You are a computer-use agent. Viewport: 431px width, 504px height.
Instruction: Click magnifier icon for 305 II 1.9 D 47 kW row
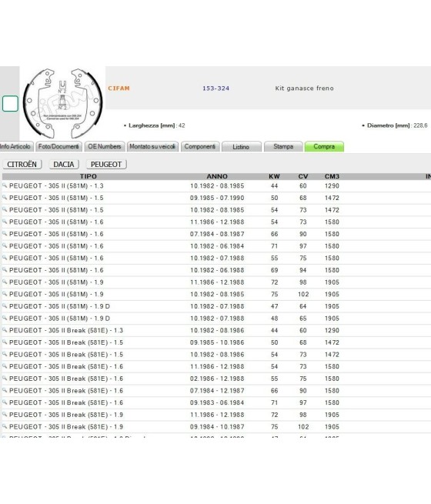[x=5, y=306]
